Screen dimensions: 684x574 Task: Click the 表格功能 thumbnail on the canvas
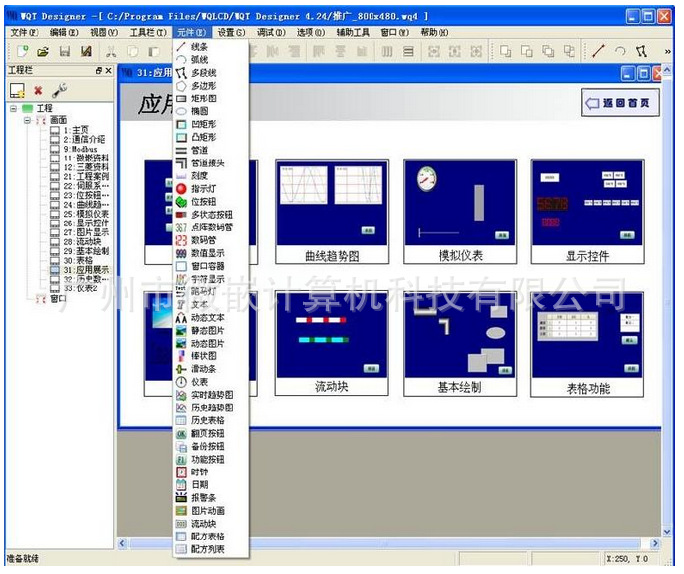tap(587, 342)
